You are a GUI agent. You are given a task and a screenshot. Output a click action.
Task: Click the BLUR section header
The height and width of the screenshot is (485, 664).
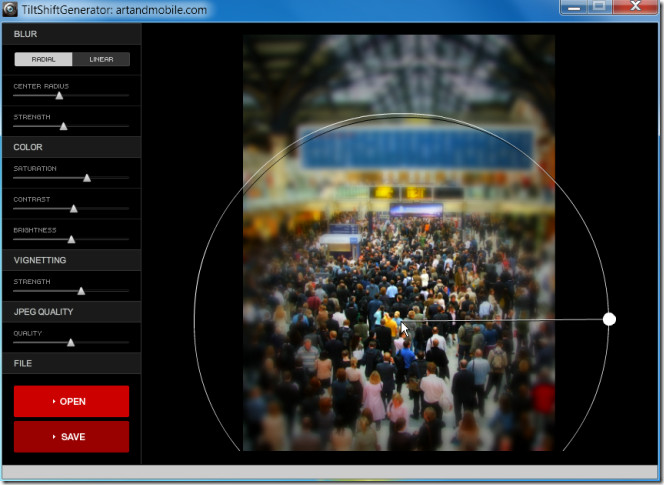pos(72,34)
